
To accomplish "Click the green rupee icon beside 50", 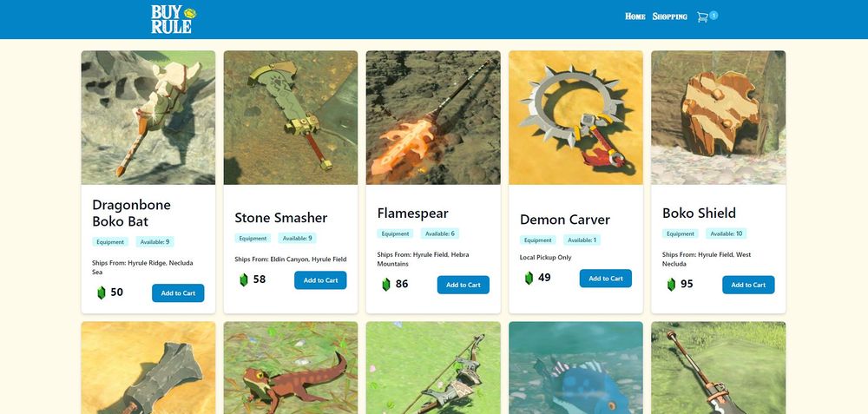I will [x=102, y=292].
